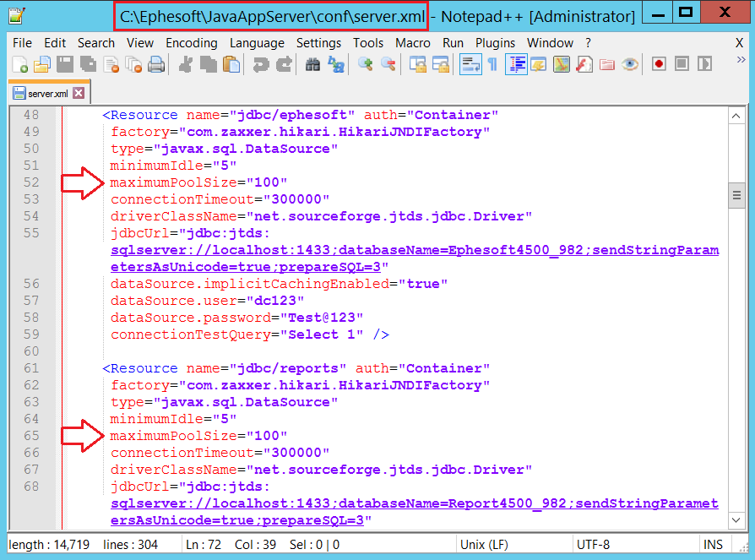
Task: Click line number 52 in the margin
Action: [31, 182]
